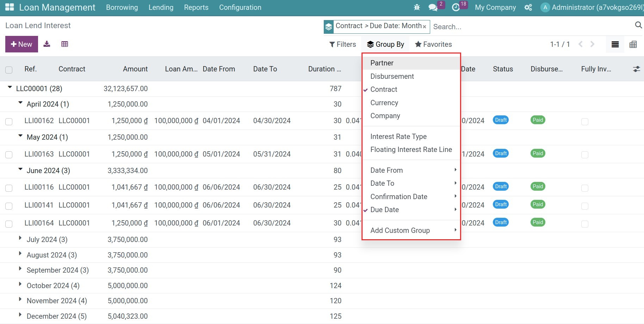Open the Configuration menu
The image size is (644, 324).
pos(240,7)
